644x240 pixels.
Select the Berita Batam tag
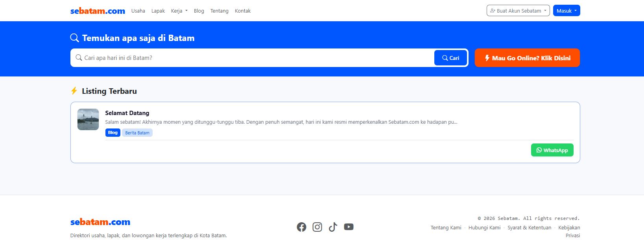coord(137,133)
